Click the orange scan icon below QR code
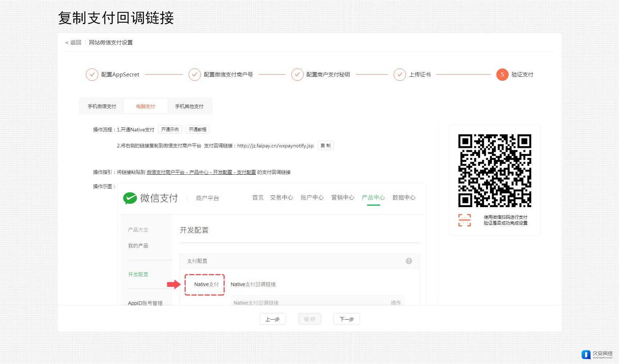 tap(465, 220)
